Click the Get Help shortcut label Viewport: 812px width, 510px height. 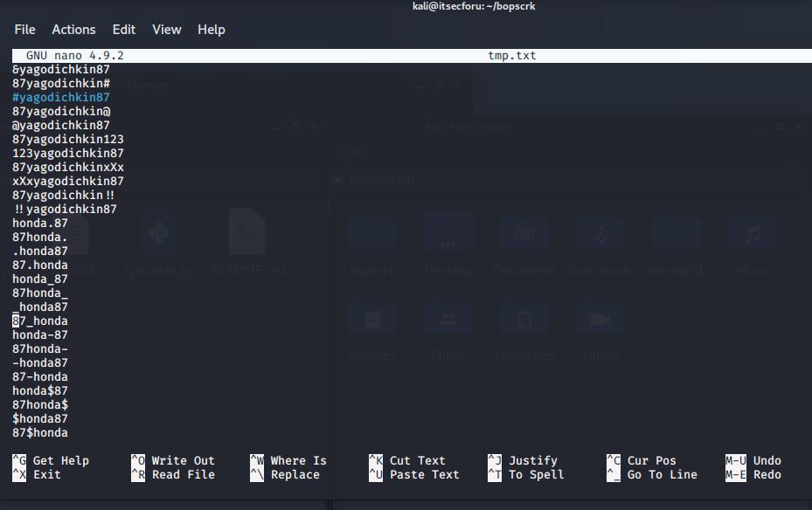pyautogui.click(x=60, y=461)
